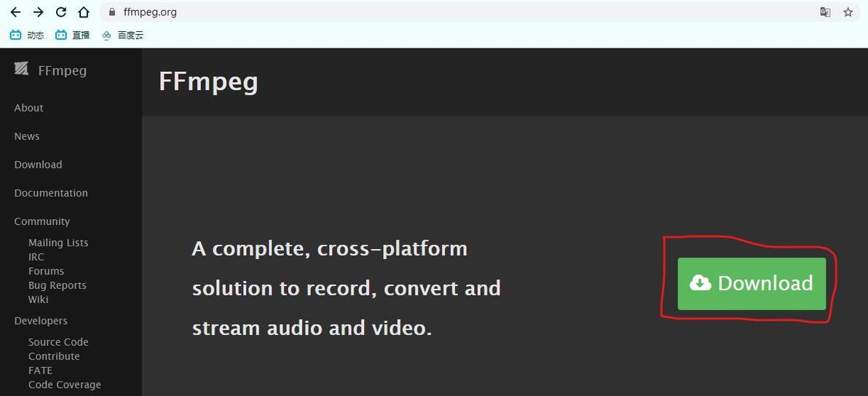Reload the page with refresh icon
The height and width of the screenshot is (396, 868).
[x=61, y=12]
